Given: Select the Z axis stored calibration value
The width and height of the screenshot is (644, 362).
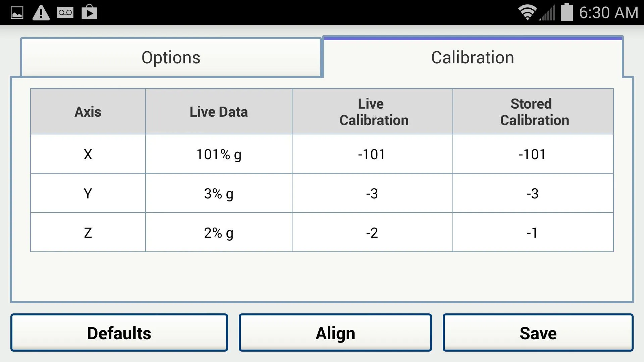Looking at the screenshot, I should 533,232.
